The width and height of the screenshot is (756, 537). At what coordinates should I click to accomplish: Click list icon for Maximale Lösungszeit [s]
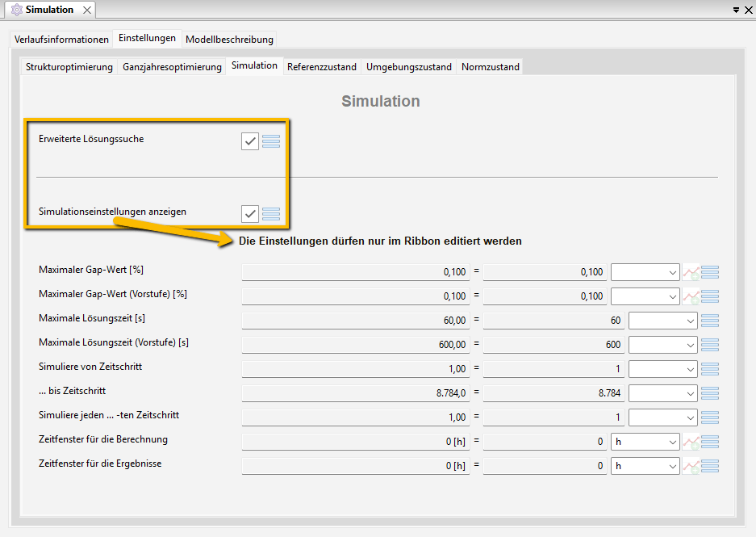[710, 321]
